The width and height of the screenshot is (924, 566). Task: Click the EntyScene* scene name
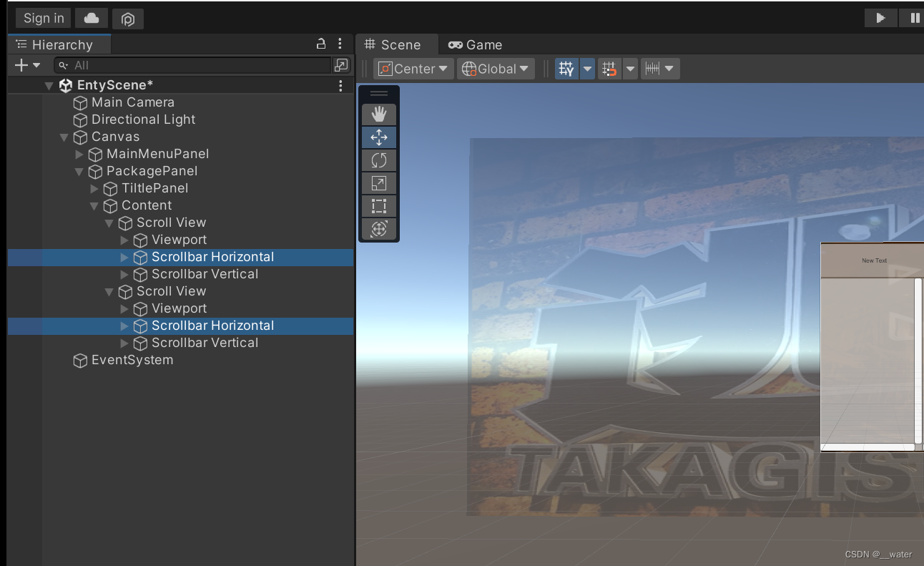pos(115,85)
